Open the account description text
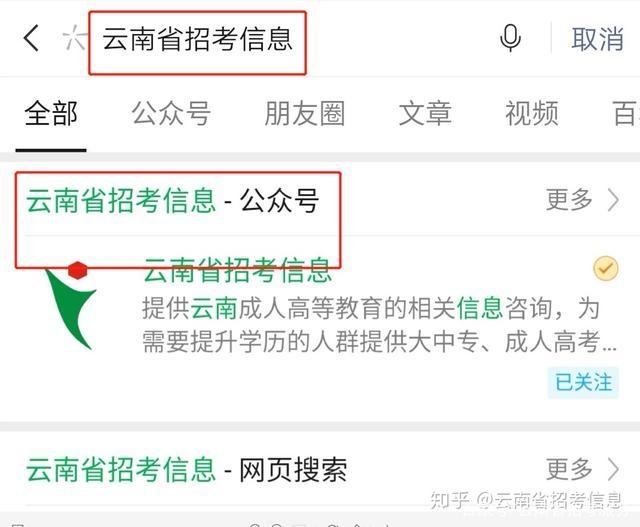The height and width of the screenshot is (527, 640). click(379, 325)
